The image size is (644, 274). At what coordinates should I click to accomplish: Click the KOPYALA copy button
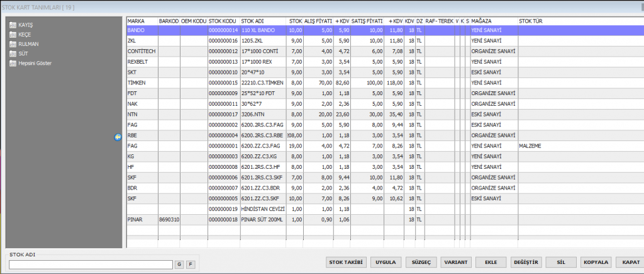pos(596,261)
